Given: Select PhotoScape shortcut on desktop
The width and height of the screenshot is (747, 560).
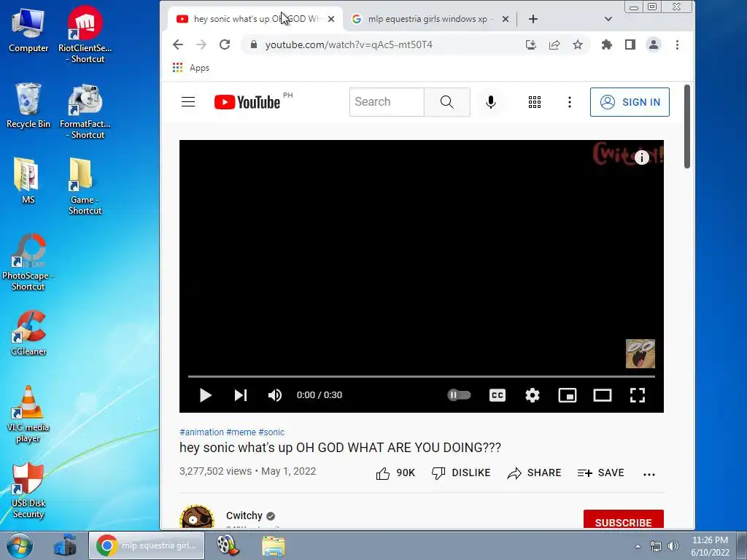Looking at the screenshot, I should click(x=28, y=262).
